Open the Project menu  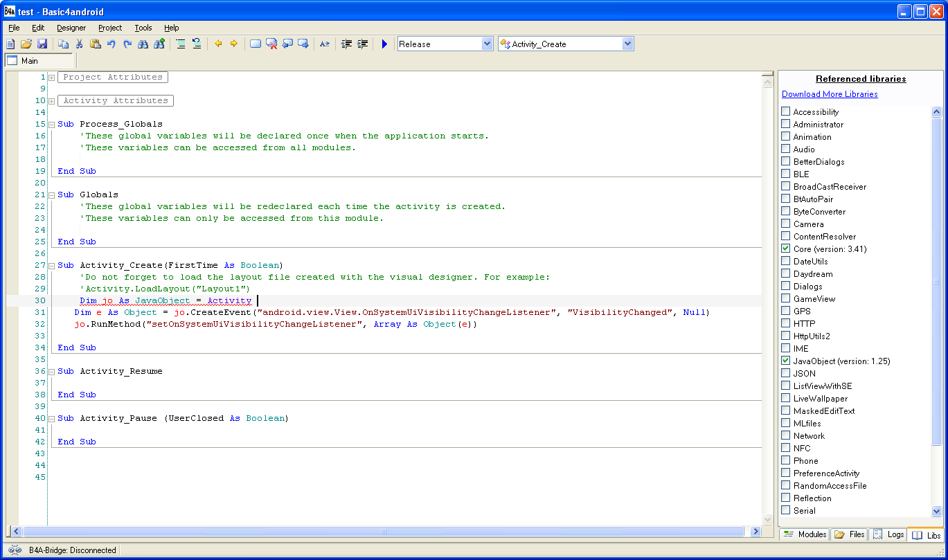[110, 28]
